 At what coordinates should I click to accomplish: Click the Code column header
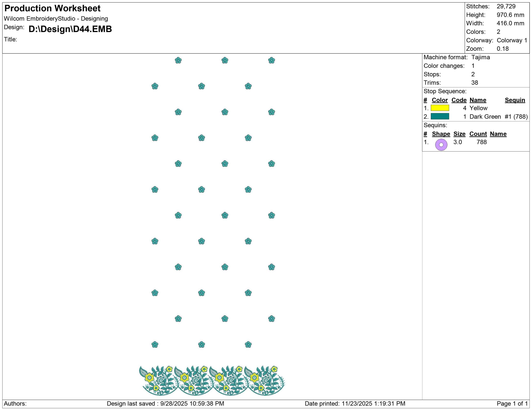(x=459, y=100)
